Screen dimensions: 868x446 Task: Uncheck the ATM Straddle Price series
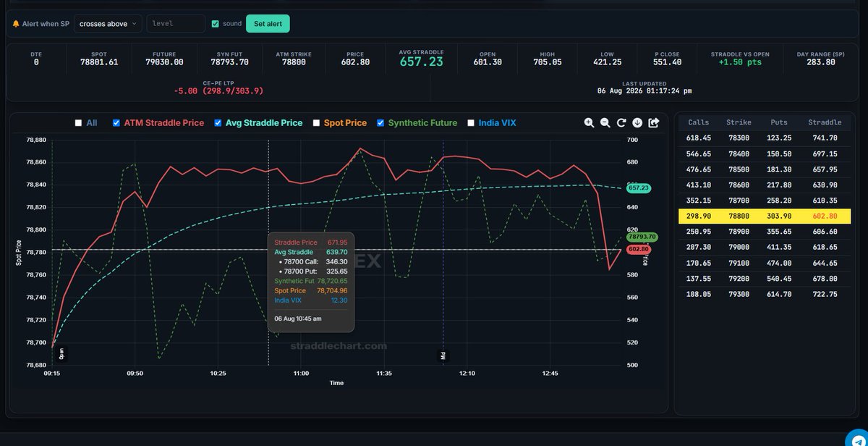click(116, 123)
